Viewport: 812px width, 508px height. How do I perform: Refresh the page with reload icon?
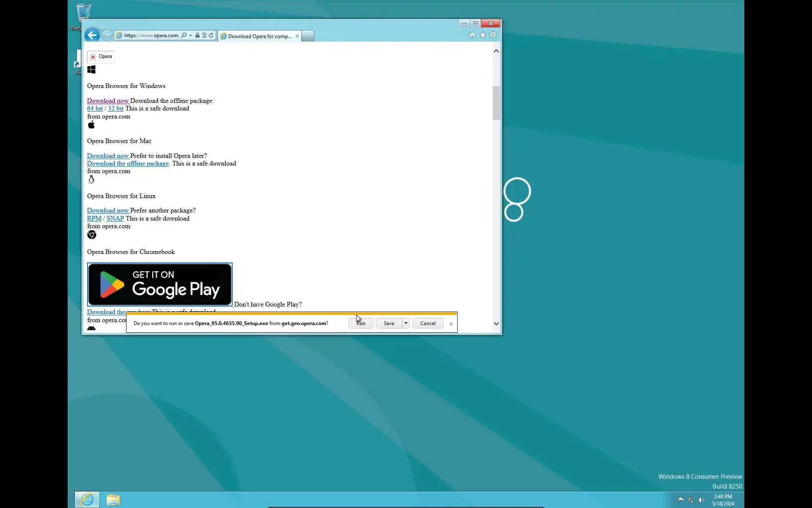coord(211,36)
